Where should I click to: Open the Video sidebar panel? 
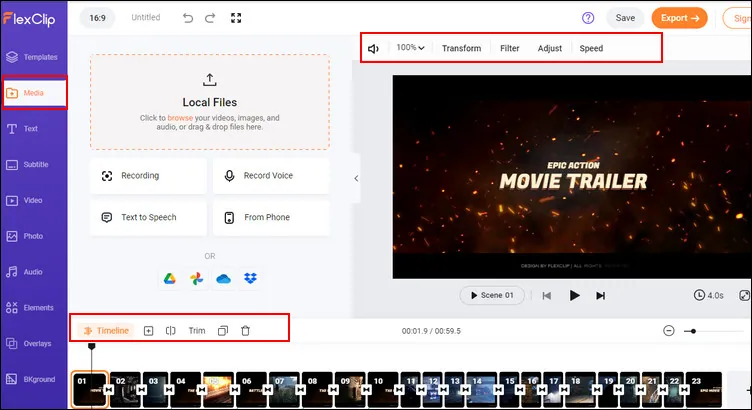tap(25, 200)
